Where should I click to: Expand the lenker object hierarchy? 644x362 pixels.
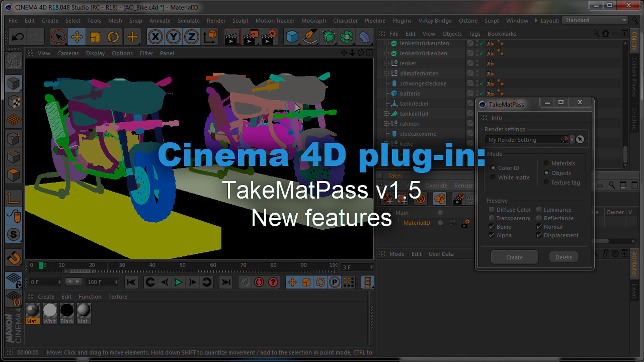386,63
